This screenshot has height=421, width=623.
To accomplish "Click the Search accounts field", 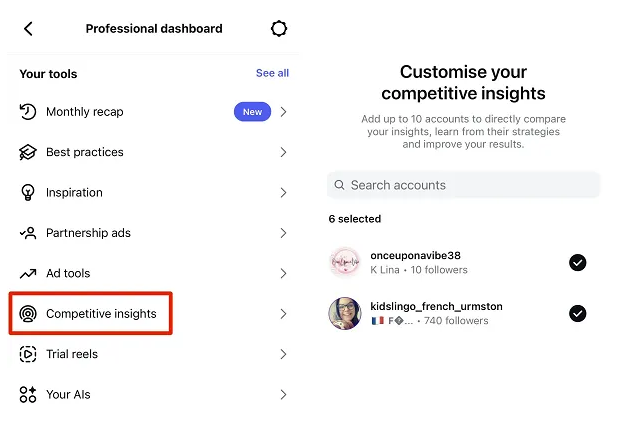I will [x=463, y=185].
